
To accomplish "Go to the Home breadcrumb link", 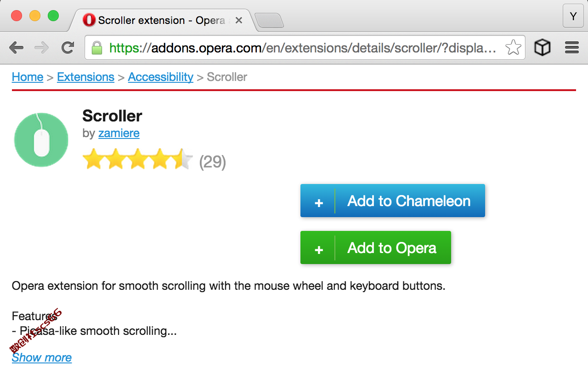I will coord(28,77).
